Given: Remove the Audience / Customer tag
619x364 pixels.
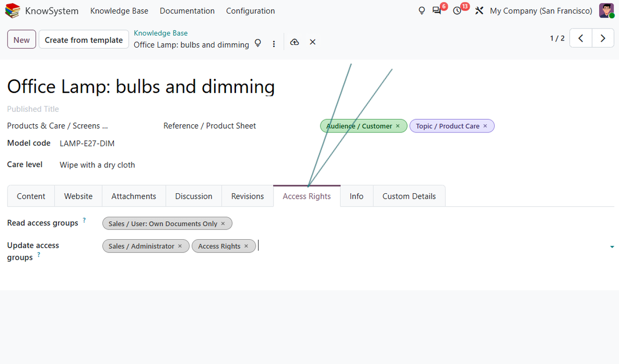Looking at the screenshot, I should pyautogui.click(x=398, y=126).
